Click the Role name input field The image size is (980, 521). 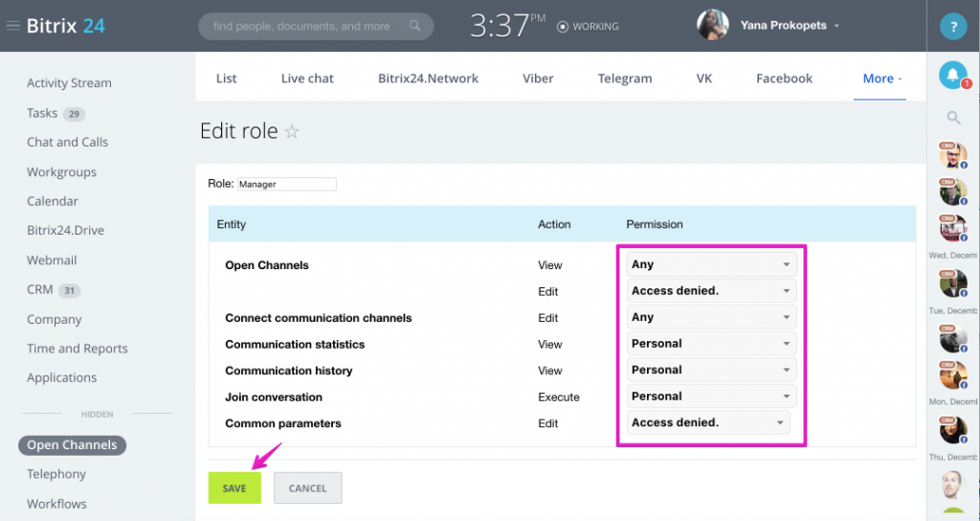coord(287,184)
